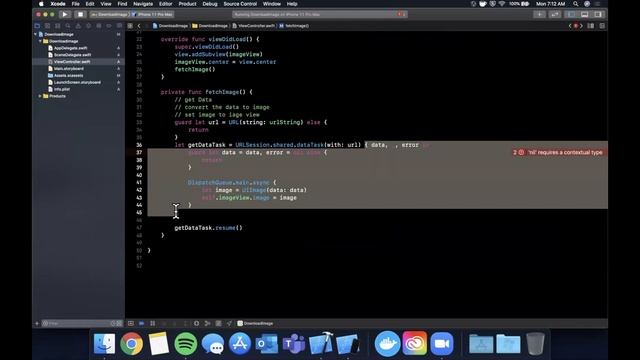Open the Product menu
Image resolution: width=640 pixels, height=360 pixels.
pyautogui.click(x=187, y=4)
